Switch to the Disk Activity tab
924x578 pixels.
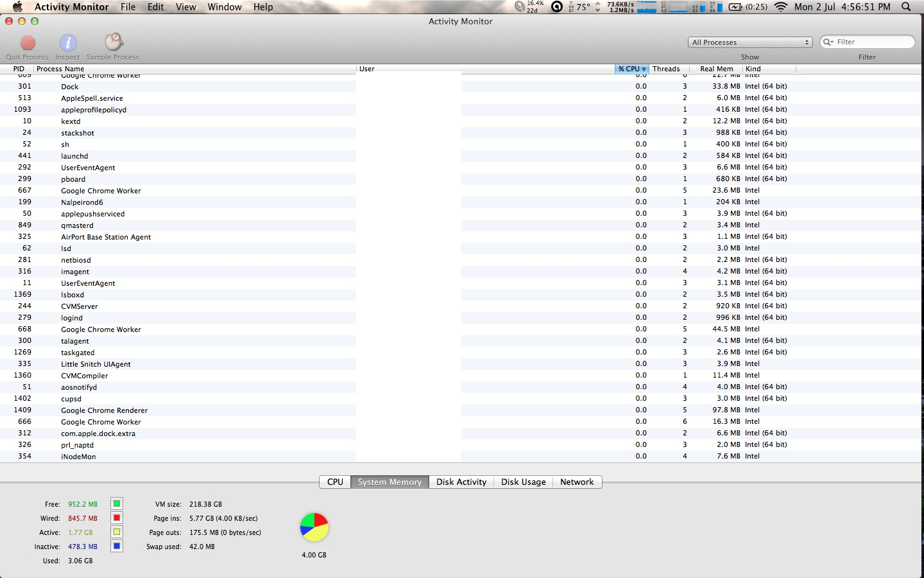pos(461,482)
